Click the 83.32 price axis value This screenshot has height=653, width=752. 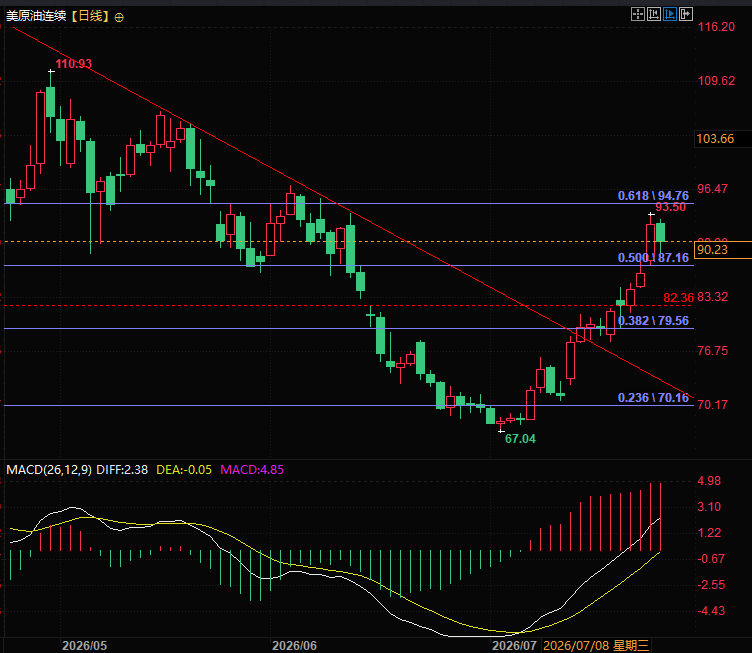click(x=712, y=297)
